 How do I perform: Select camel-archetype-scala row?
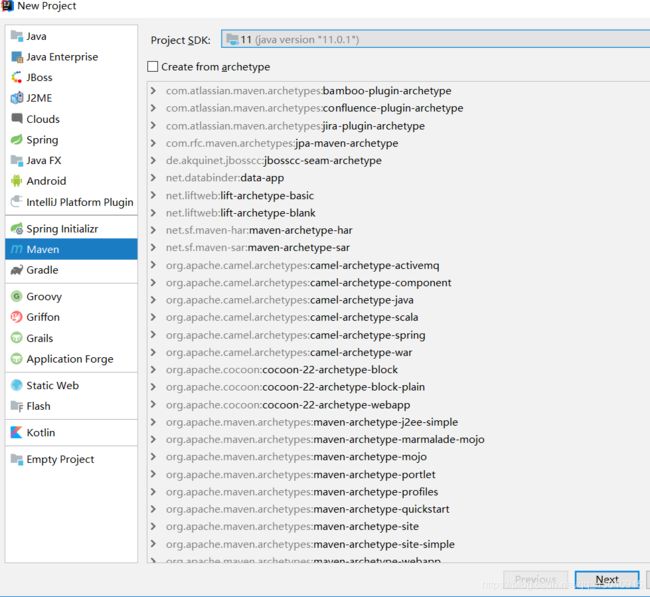399,317
